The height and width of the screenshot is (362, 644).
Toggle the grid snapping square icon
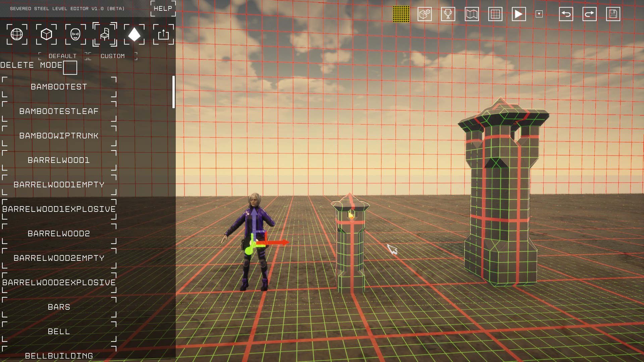coord(495,14)
